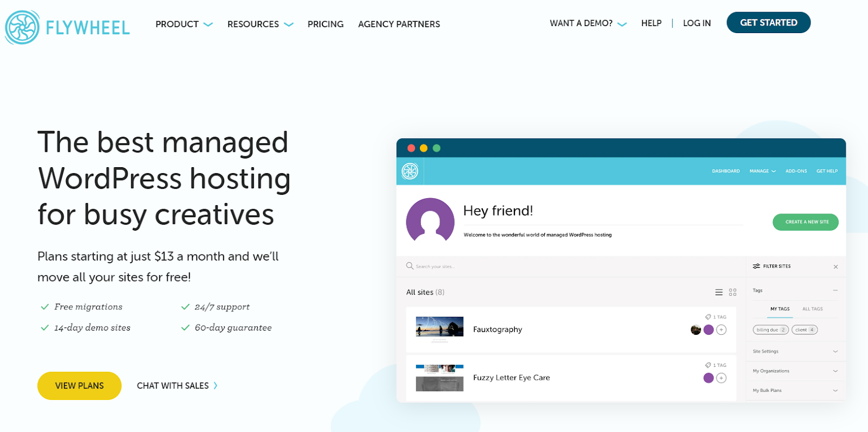Switch to the My Tags tab
868x432 pixels.
click(780, 309)
